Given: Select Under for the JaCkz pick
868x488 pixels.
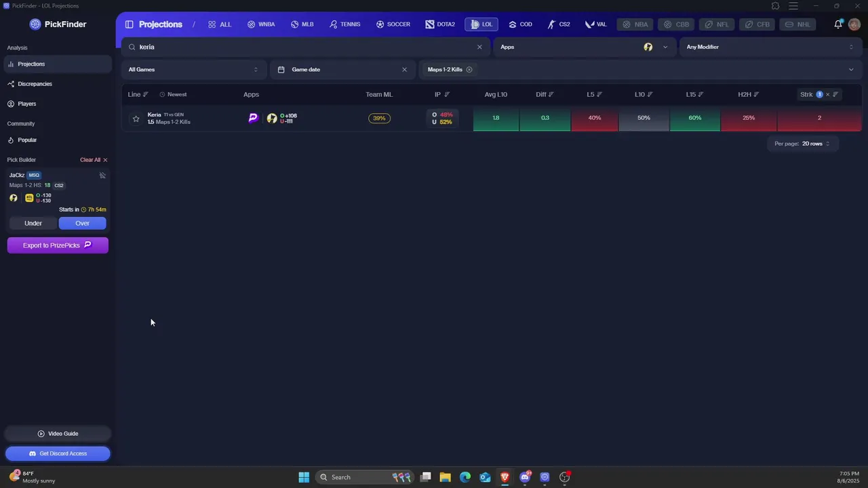Looking at the screenshot, I should (x=33, y=223).
